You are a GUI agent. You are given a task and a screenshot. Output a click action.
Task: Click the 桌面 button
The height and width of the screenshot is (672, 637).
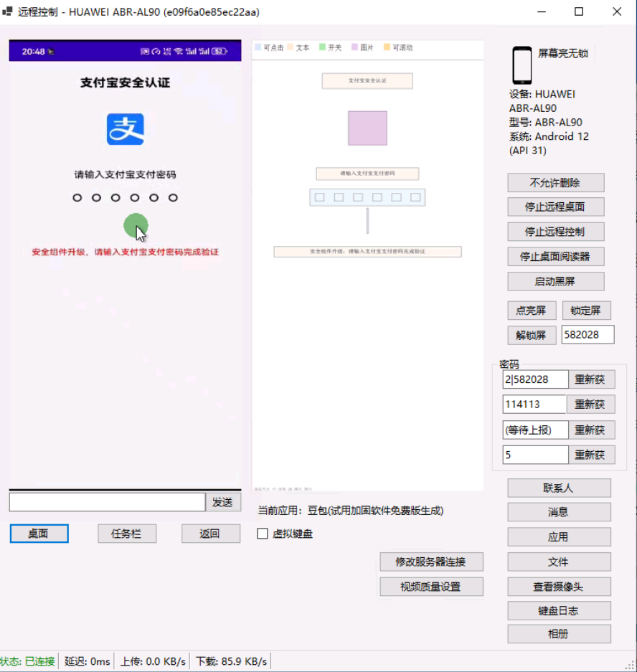(x=39, y=534)
